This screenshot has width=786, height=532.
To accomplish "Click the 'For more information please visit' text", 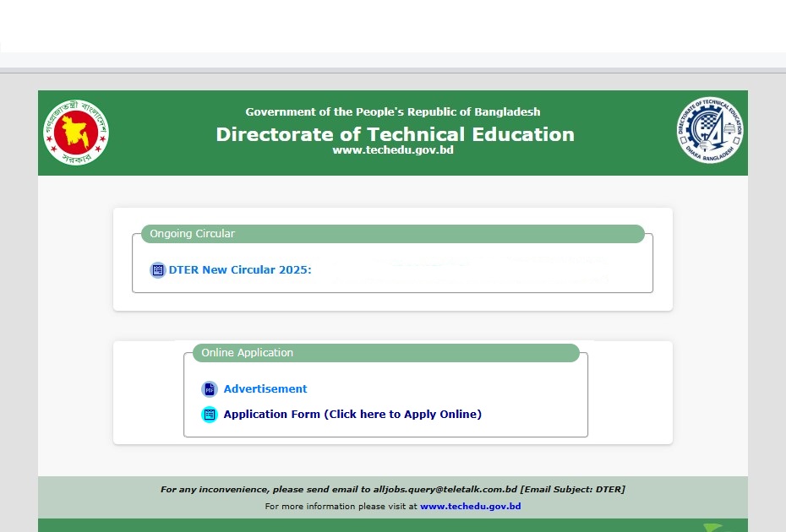I will [341, 507].
